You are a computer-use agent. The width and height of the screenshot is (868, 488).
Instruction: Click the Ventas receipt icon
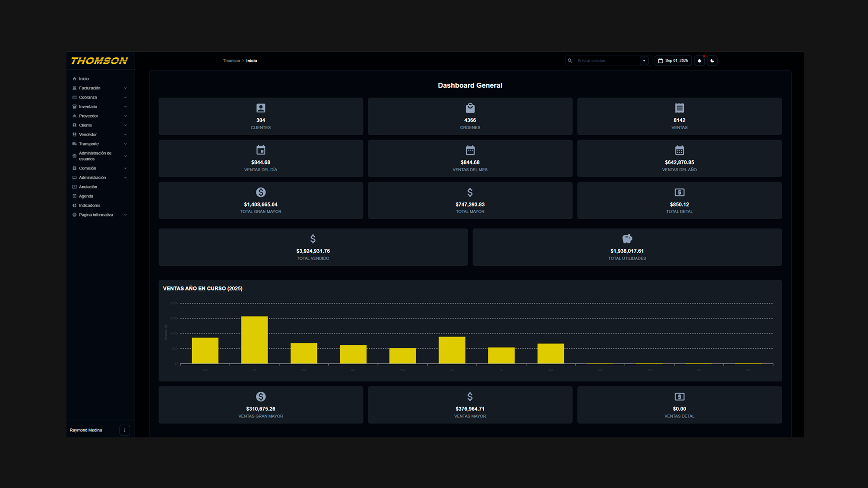679,108
